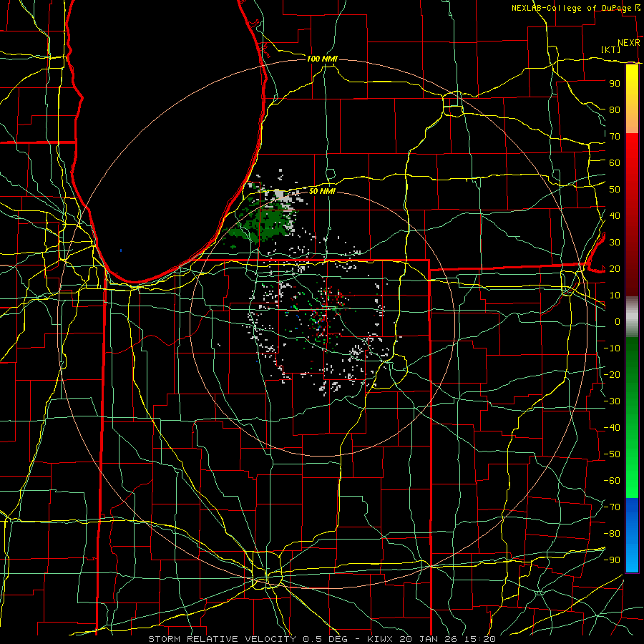Screen dimensions: 644x644
Task: Click the 40 knot scale label
Action: click(x=615, y=216)
